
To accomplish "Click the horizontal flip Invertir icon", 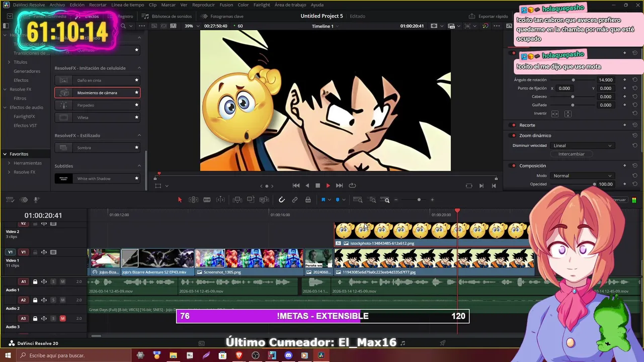I will tap(555, 114).
